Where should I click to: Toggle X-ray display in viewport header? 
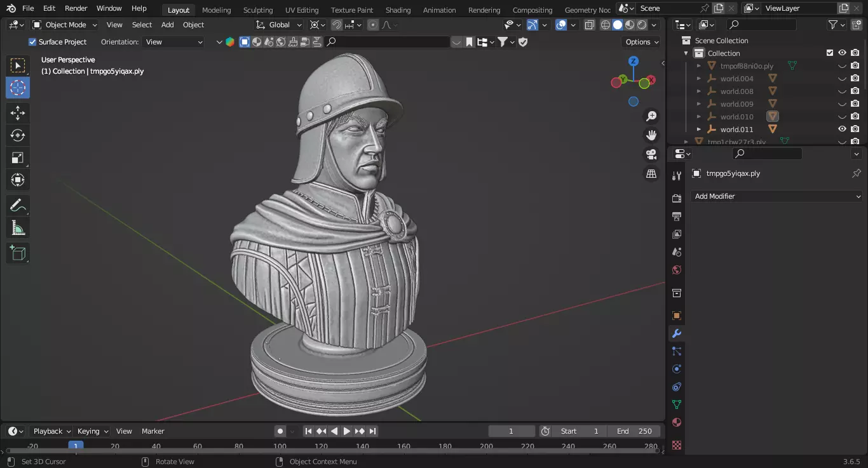(x=590, y=25)
